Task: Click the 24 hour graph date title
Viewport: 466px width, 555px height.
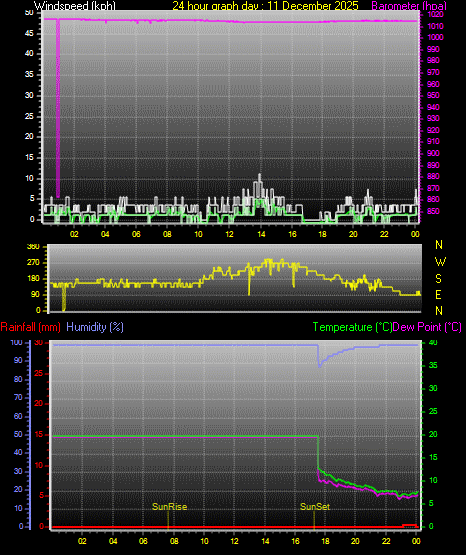Action: pyautogui.click(x=265, y=6)
